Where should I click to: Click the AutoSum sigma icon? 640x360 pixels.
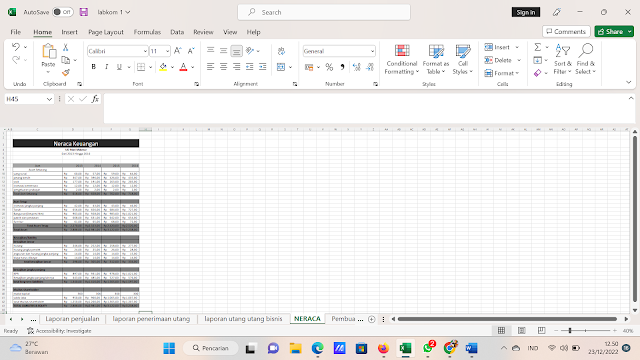[x=538, y=47]
